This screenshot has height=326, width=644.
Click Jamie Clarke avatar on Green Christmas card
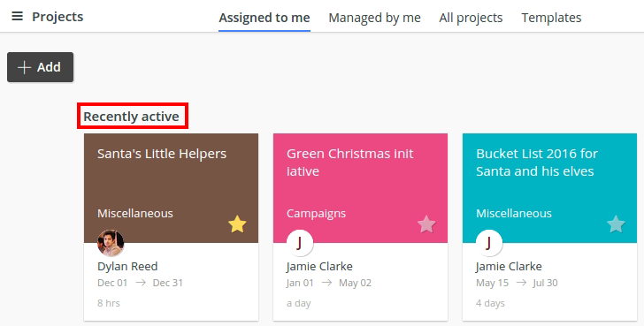[300, 243]
